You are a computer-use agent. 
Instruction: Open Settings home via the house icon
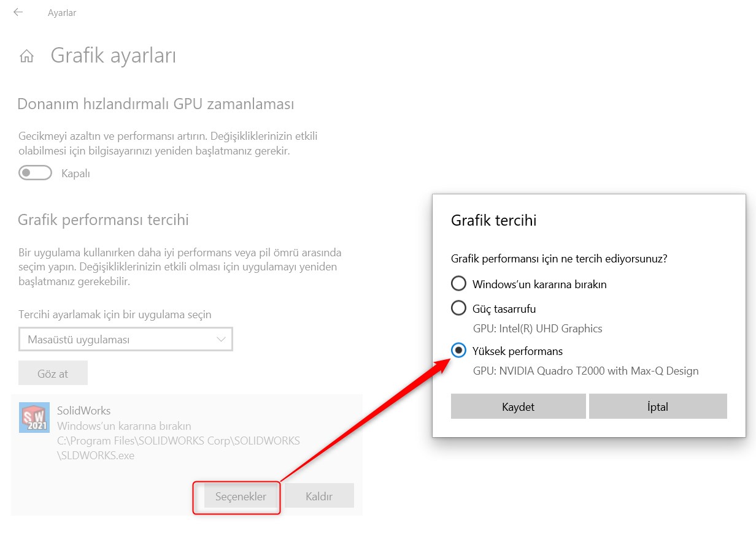(x=26, y=56)
